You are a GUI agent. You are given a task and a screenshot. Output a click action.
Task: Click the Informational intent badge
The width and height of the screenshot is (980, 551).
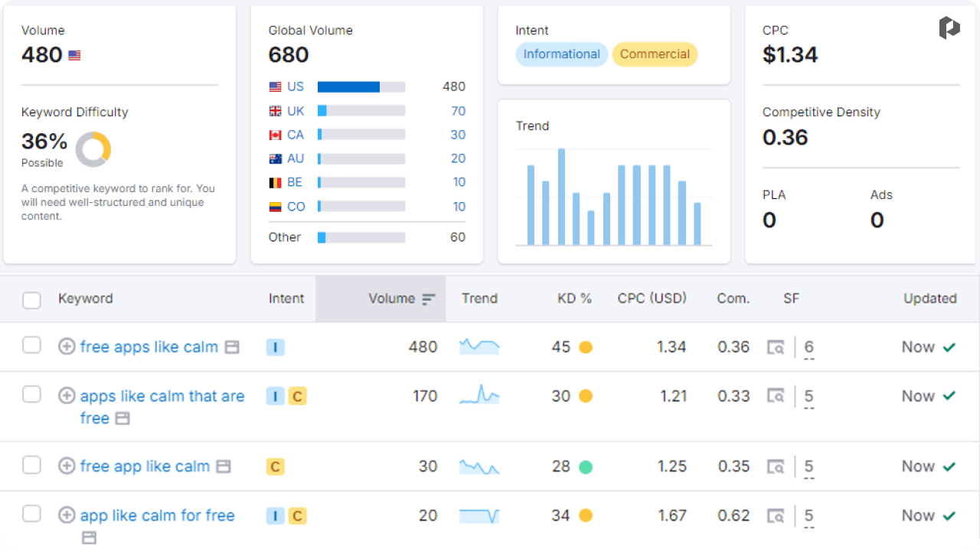point(561,54)
